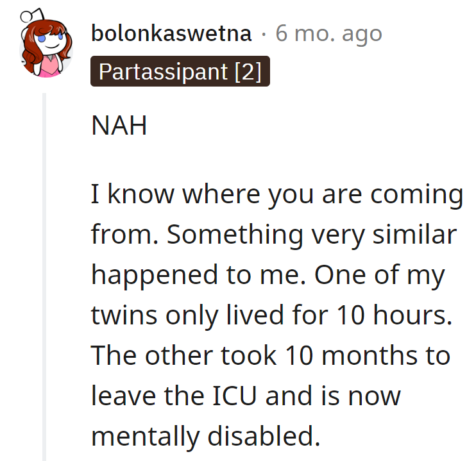Click the dot separator beside the username

click(264, 33)
